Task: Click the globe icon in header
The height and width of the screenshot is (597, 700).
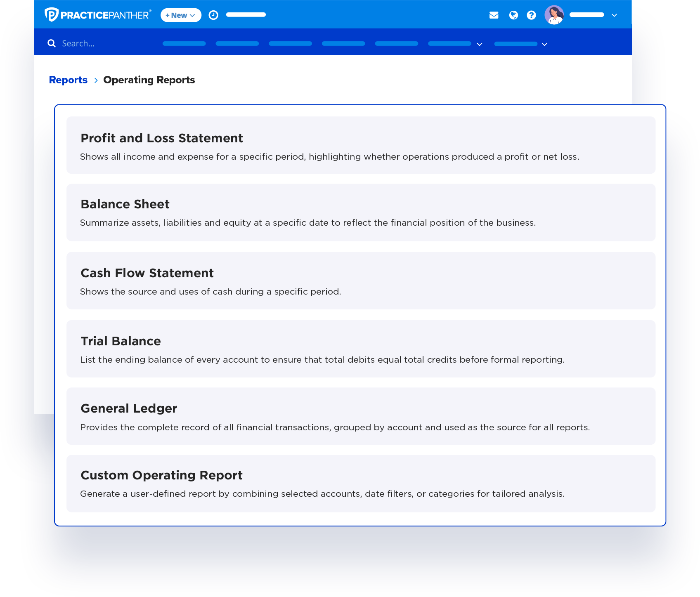Action: click(x=513, y=15)
